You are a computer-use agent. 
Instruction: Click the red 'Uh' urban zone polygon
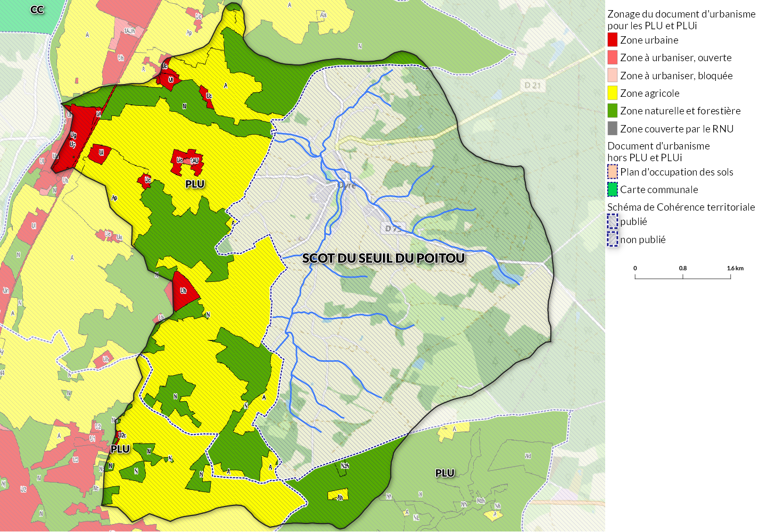coord(184,291)
